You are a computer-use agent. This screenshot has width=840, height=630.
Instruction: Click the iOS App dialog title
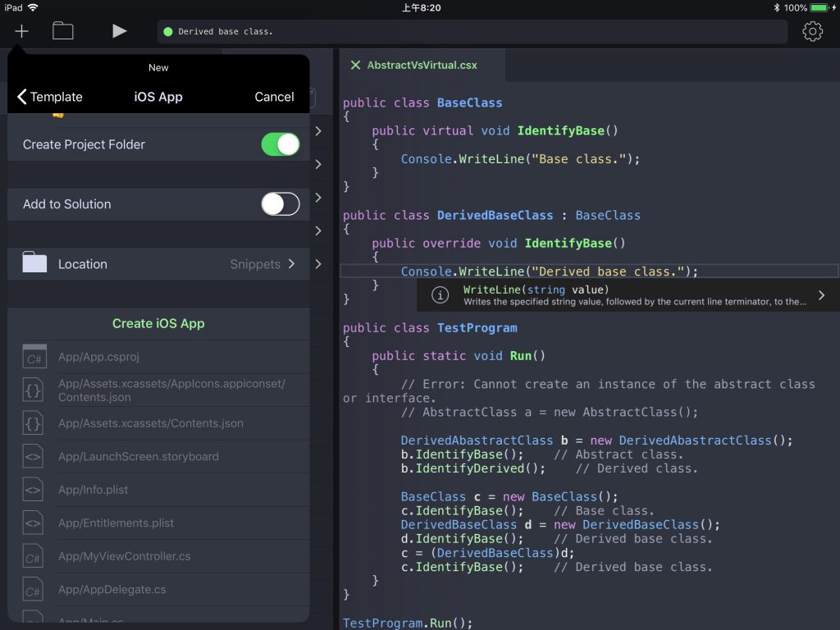158,97
